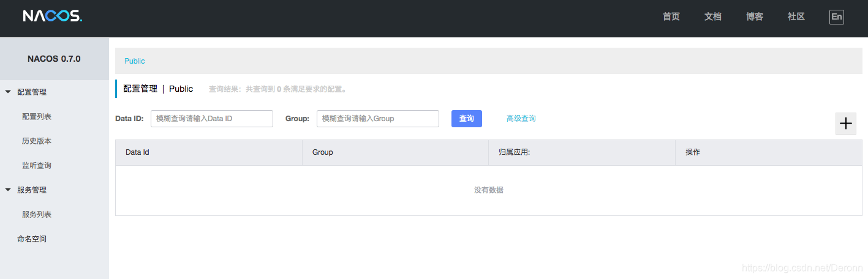Focus the Group search field
This screenshot has width=868, height=279.
coord(377,119)
